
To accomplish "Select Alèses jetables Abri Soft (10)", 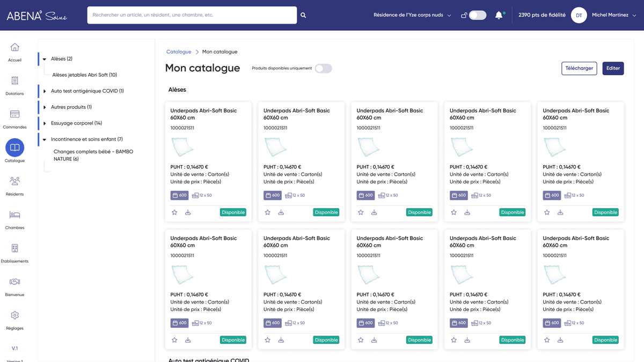I will (x=85, y=75).
